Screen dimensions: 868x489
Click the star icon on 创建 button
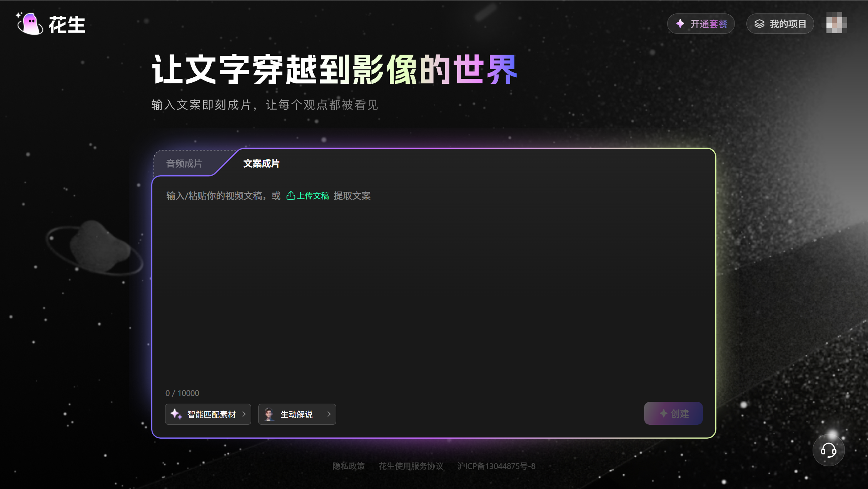tap(664, 414)
